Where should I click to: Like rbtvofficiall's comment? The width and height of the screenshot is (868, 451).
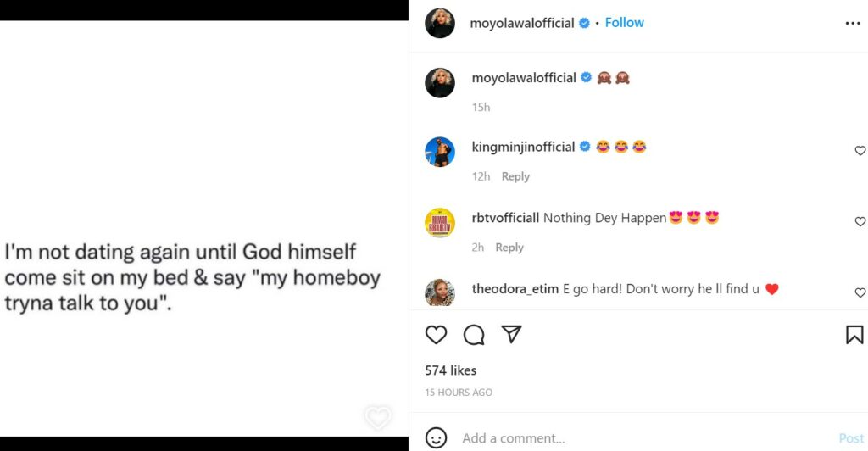860,222
